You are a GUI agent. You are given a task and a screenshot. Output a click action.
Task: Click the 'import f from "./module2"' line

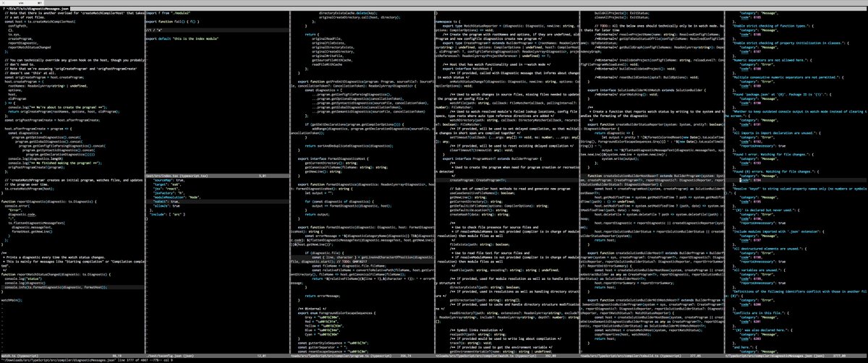tap(168, 13)
